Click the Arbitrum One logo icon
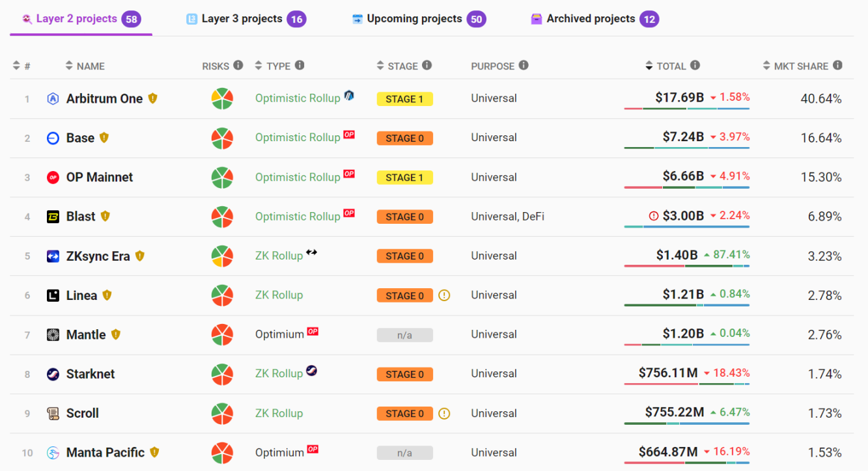Viewport: 868px width, 471px height. 53,99
